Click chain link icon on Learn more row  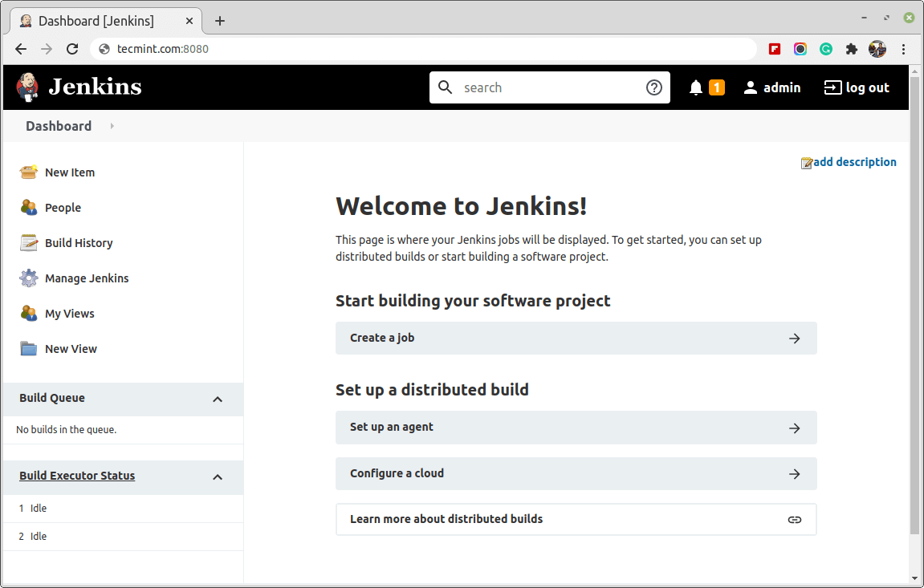coord(795,520)
